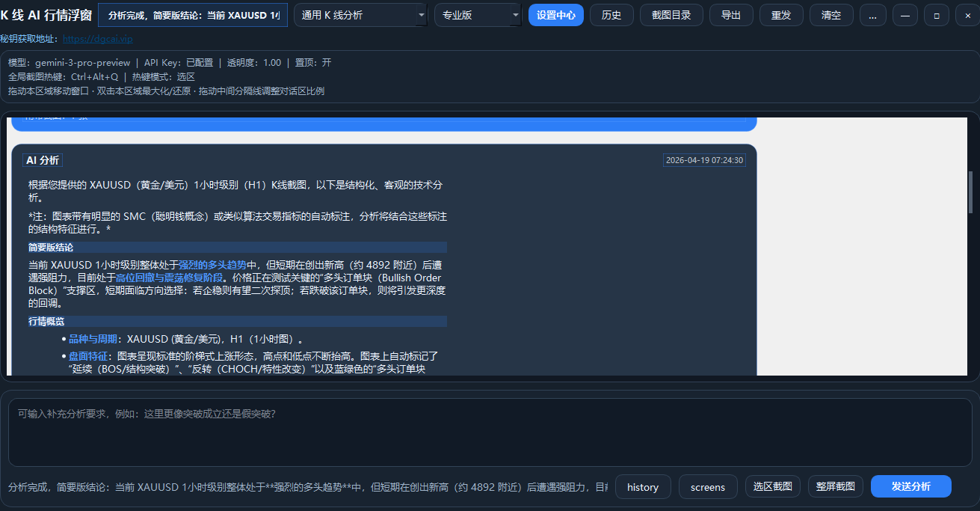The image size is (980, 511).
Task: Export the analysis via 导出
Action: [x=730, y=14]
